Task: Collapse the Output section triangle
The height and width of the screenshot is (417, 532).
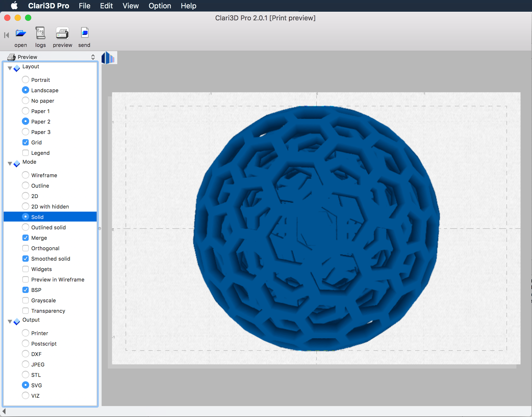Action: pos(10,322)
